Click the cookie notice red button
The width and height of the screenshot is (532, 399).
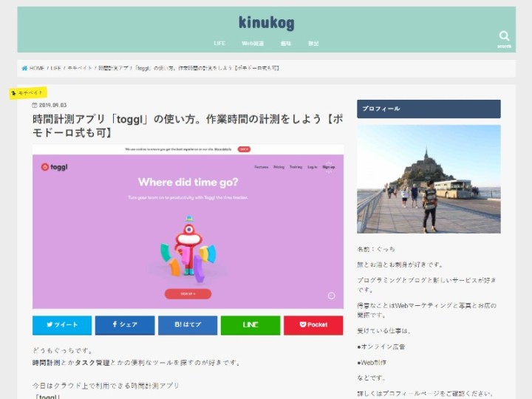pyautogui.click(x=244, y=149)
